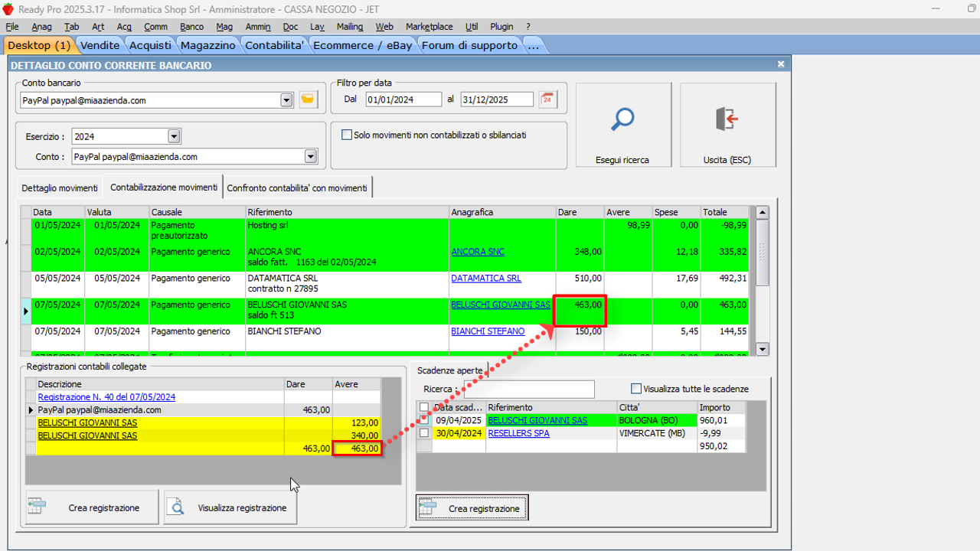Click the Importo column header in scadenze
980x551 pixels.
tap(721, 407)
